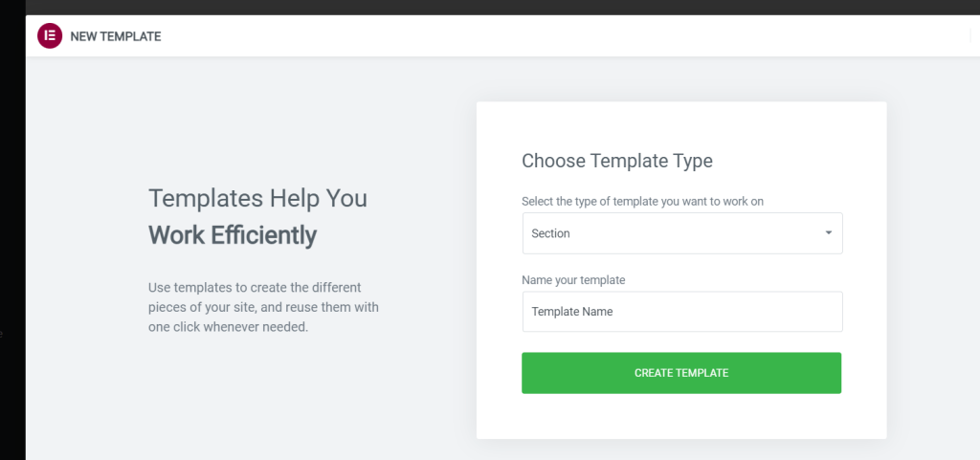Click the NEW TEMPLATE header title
The image size is (980, 460).
[x=116, y=37]
